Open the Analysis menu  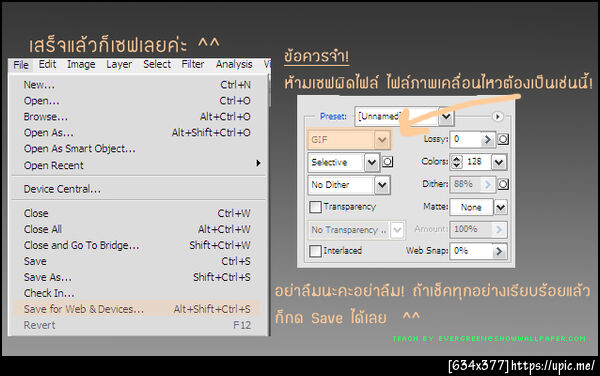click(x=234, y=64)
